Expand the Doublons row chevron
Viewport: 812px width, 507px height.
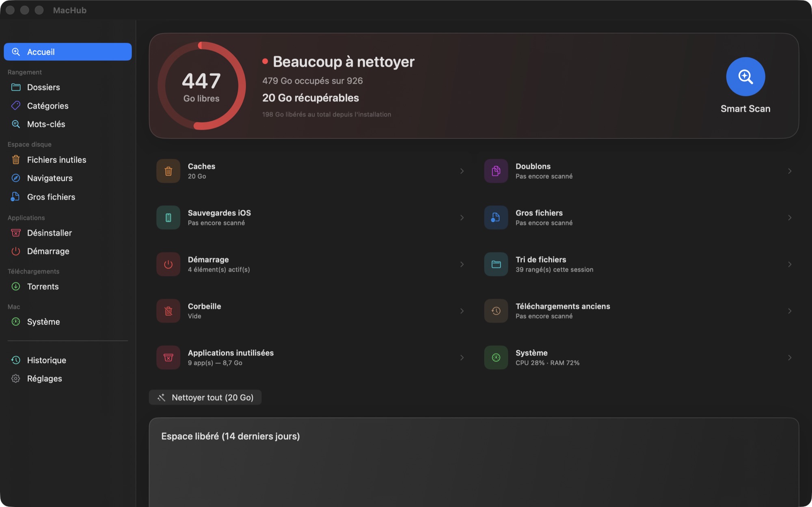(x=790, y=171)
